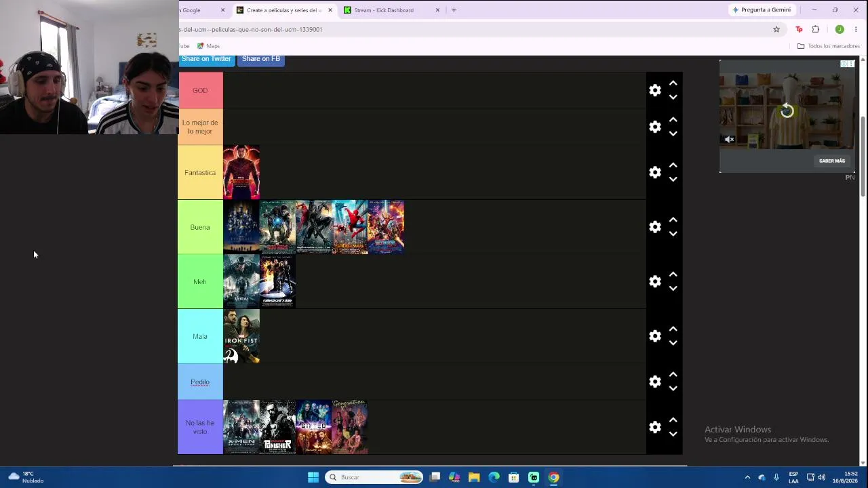
Task: Open settings gear for the Meh tier
Action: coord(655,281)
